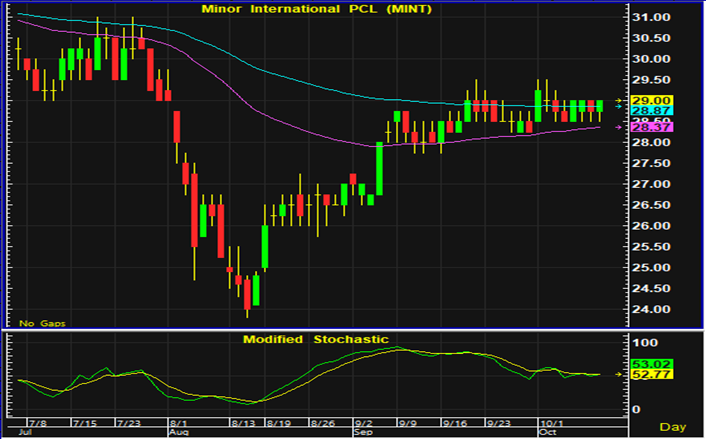Viewport: 706px width, 439px height.
Task: Click the 26.00 price axis label
Action: 651,226
